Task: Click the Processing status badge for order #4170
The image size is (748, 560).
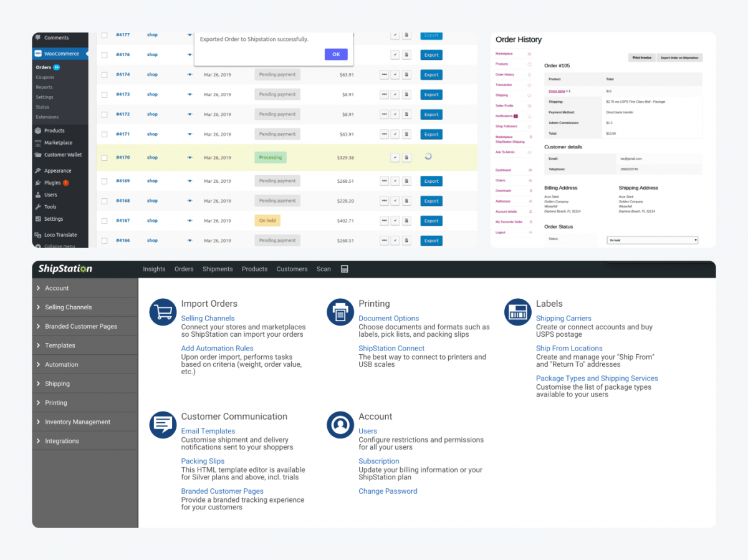Action: [x=271, y=158]
